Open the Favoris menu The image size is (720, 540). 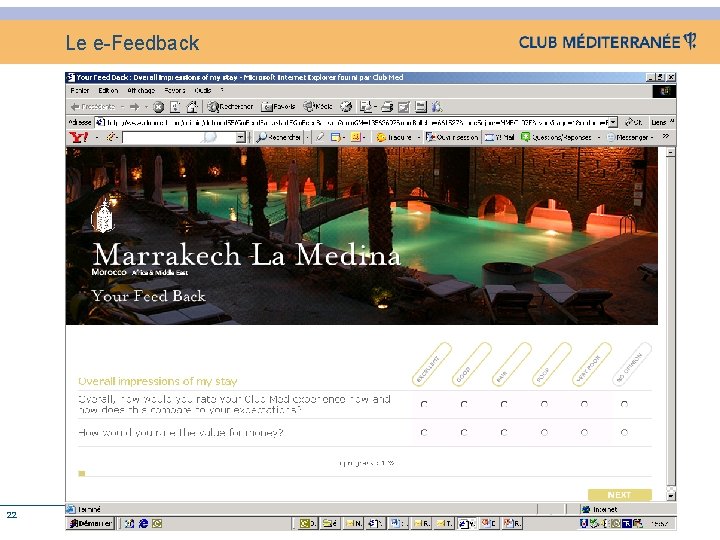click(x=174, y=90)
